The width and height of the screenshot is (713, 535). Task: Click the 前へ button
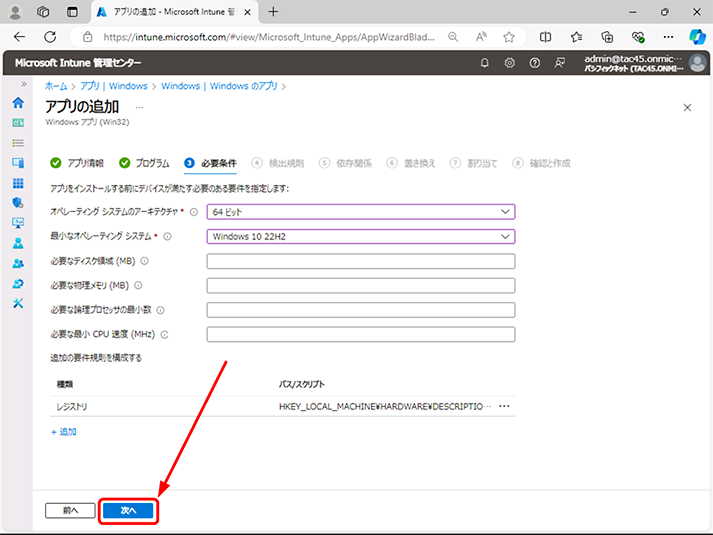click(x=70, y=510)
